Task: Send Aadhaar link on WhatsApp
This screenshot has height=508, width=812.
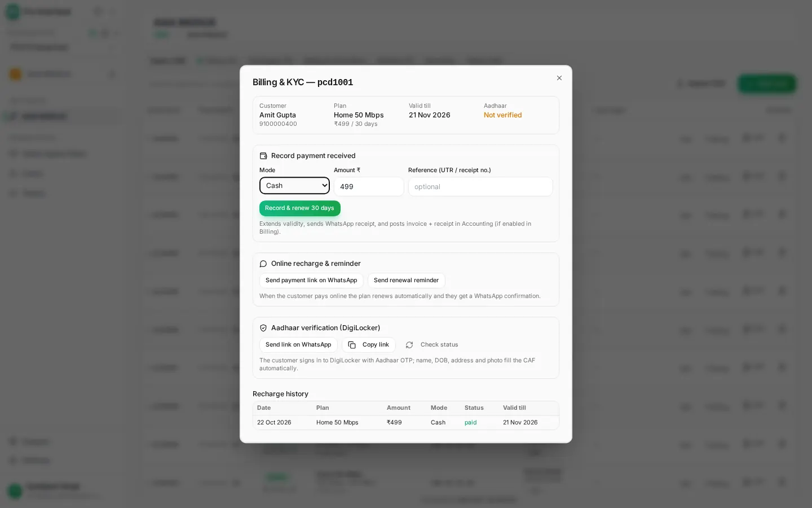Action: coord(298,345)
